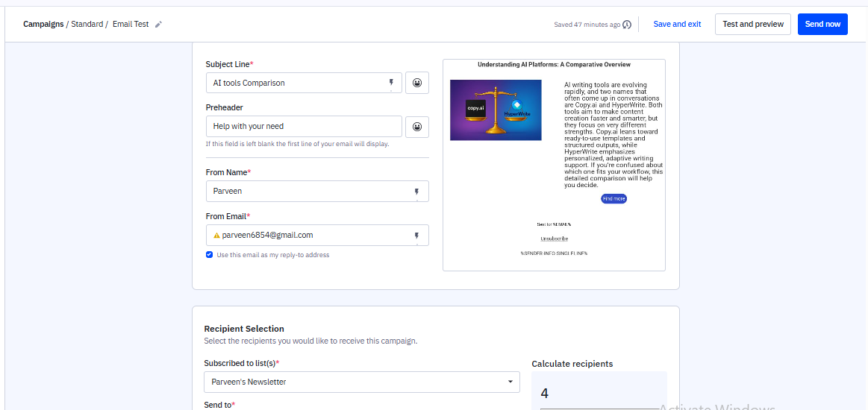
Task: Click personalization icon in Subject Line field
Action: click(x=391, y=83)
